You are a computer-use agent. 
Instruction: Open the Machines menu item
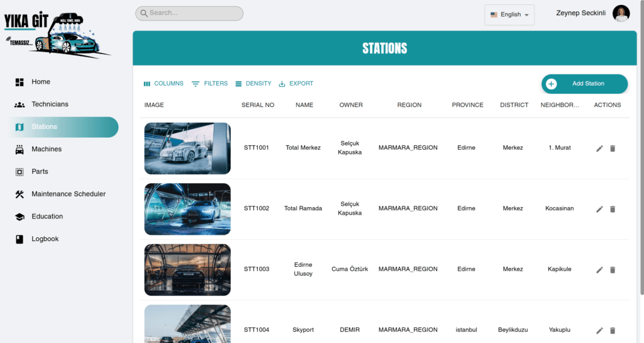pyautogui.click(x=64, y=149)
